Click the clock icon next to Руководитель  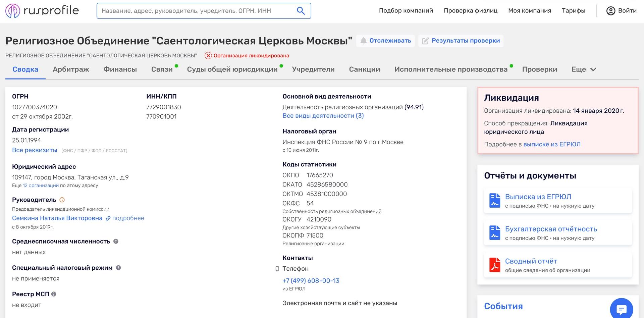coord(62,200)
